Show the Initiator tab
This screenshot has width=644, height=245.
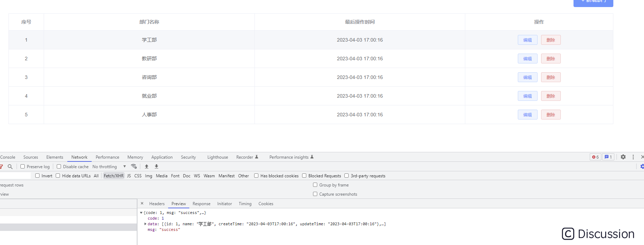click(225, 204)
